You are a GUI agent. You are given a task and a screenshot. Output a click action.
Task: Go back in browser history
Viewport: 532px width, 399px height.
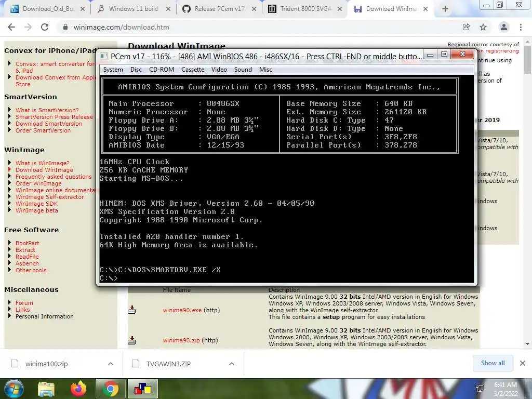tap(11, 27)
